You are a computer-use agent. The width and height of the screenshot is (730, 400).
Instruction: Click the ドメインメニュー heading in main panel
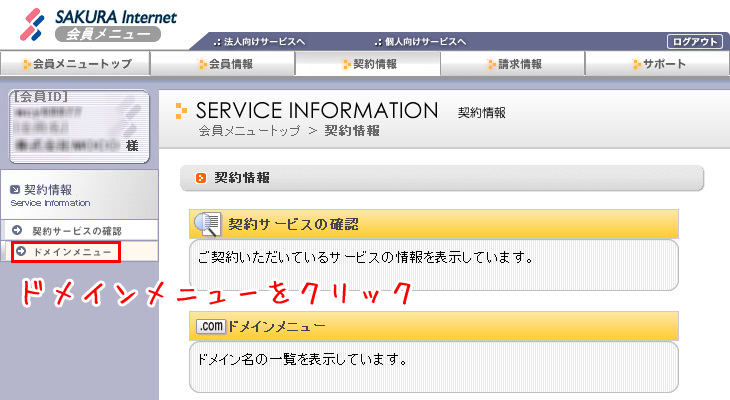277,326
